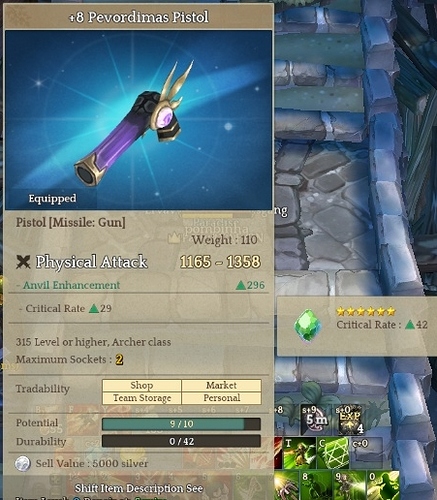Viewport: 437px width, 500px height.
Task: Click the Team Storage tradability cell
Action: tap(142, 398)
